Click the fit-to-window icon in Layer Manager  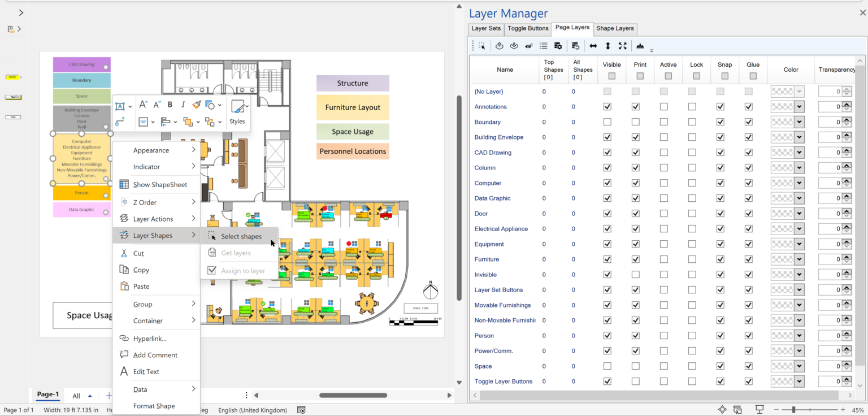coord(623,46)
